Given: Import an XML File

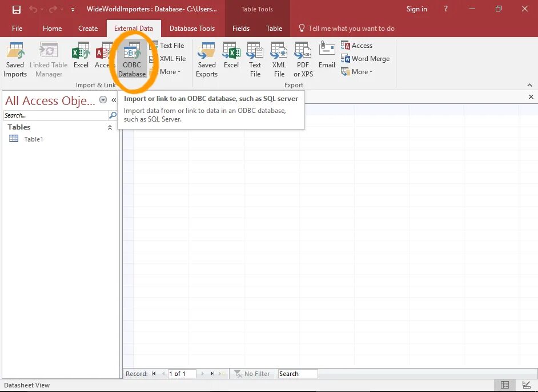Looking at the screenshot, I should 168,59.
